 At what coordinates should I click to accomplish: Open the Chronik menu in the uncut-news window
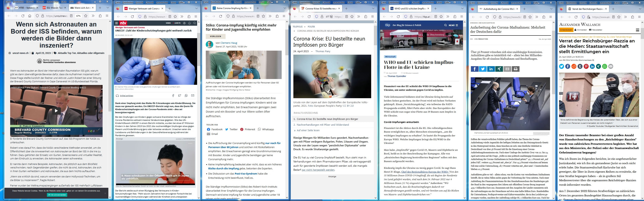click(x=40, y=2)
